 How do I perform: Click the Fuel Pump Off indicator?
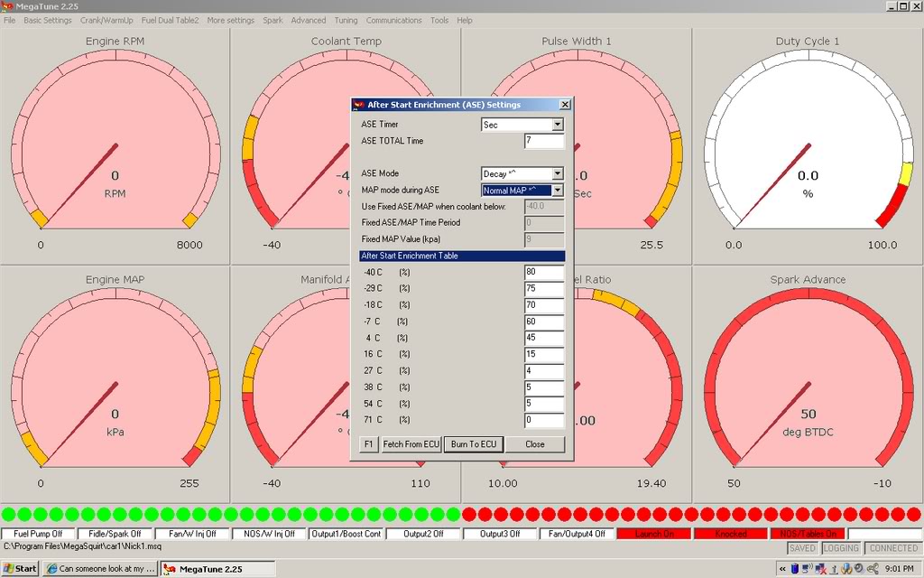tap(38, 534)
